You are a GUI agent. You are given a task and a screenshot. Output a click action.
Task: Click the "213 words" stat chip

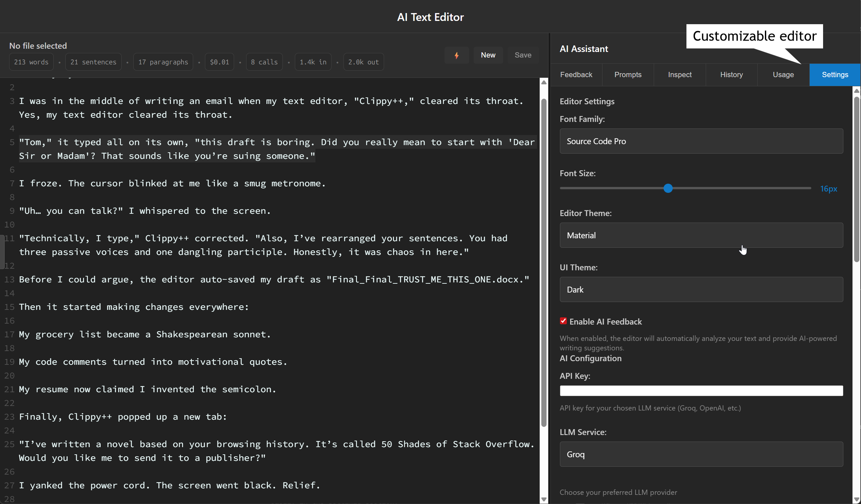coord(31,62)
